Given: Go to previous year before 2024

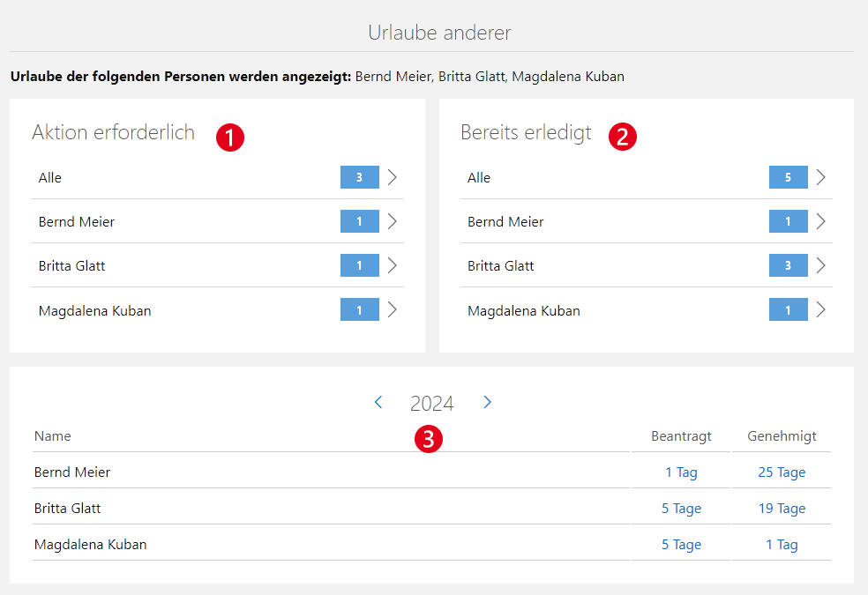Looking at the screenshot, I should tap(378, 403).
